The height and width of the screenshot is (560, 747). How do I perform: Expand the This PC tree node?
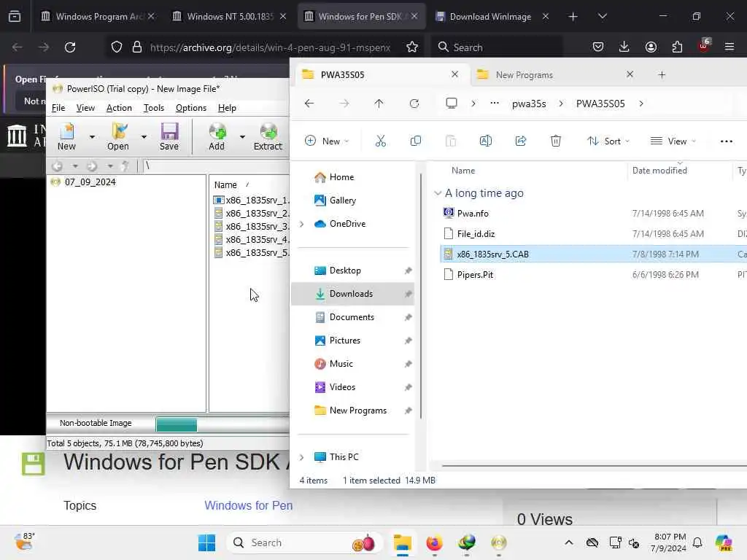(x=301, y=457)
